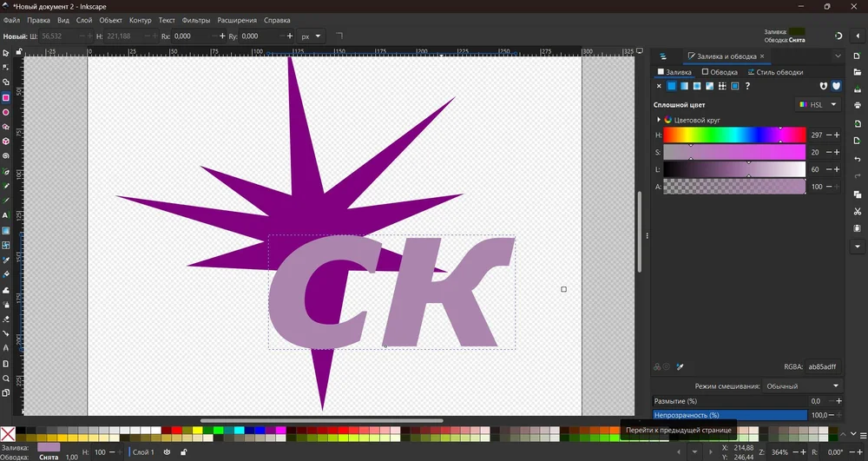Expand the Цветовой круг section
This screenshot has width=868, height=461.
pyautogui.click(x=659, y=120)
